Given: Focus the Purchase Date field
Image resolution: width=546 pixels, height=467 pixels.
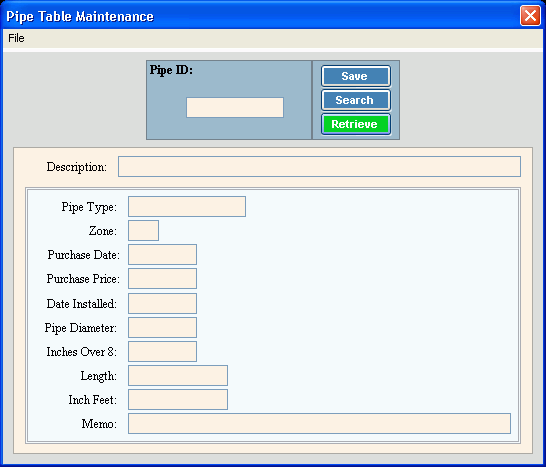Looking at the screenshot, I should pyautogui.click(x=162, y=255).
